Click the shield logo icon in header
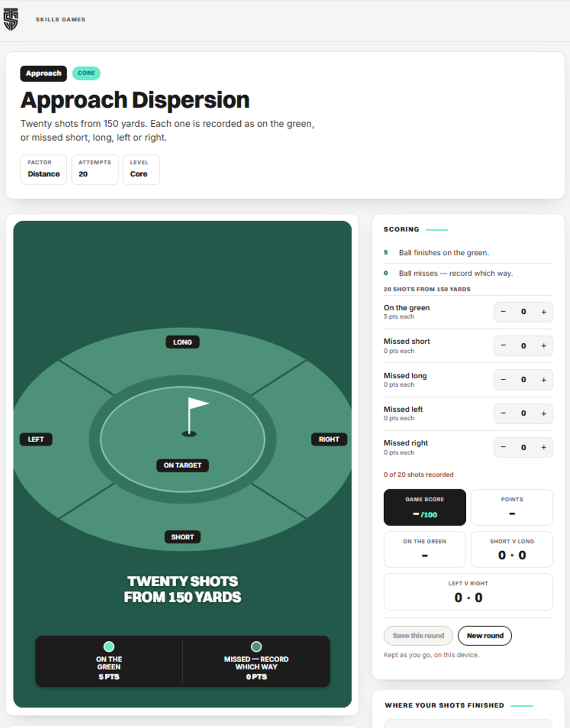 11,19
